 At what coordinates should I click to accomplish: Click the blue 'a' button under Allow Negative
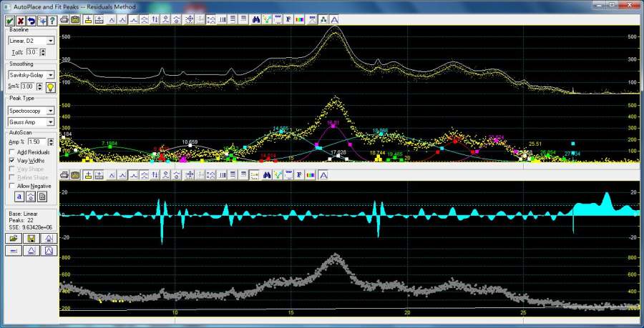(20, 197)
